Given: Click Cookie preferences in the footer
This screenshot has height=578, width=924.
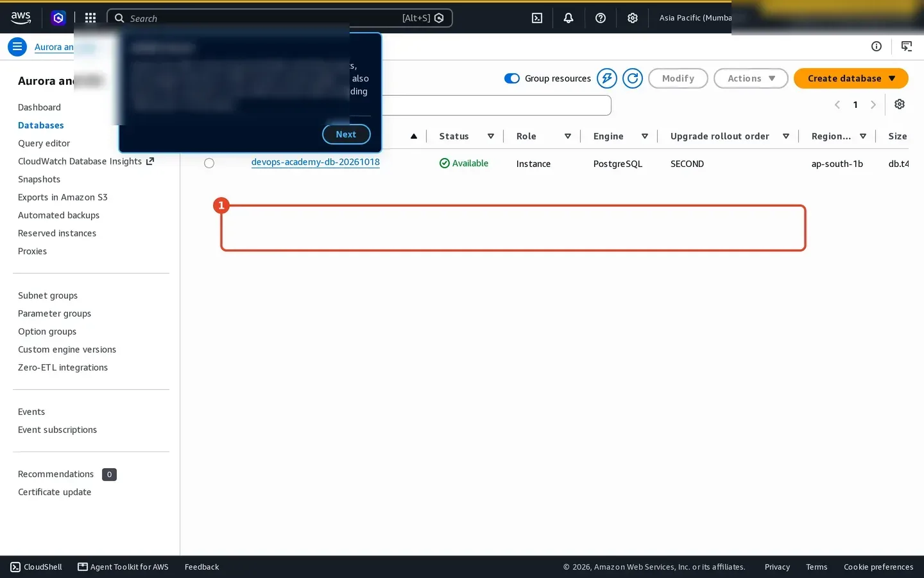Looking at the screenshot, I should [878, 567].
